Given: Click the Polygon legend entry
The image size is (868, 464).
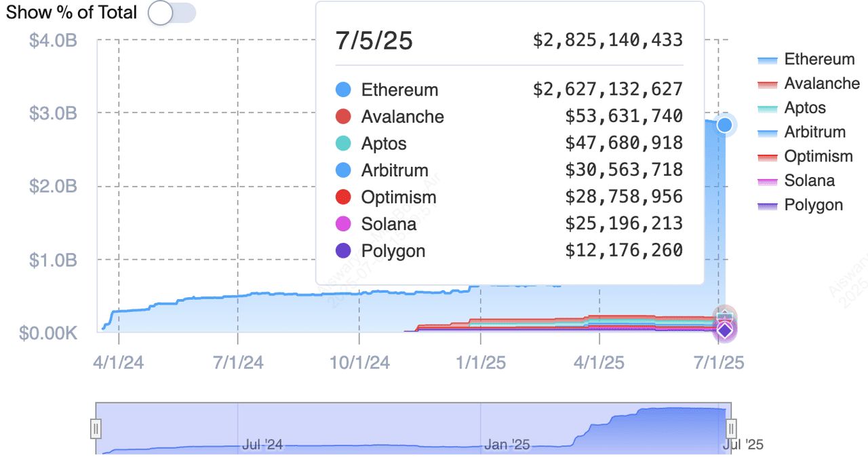Looking at the screenshot, I should pos(813,205).
